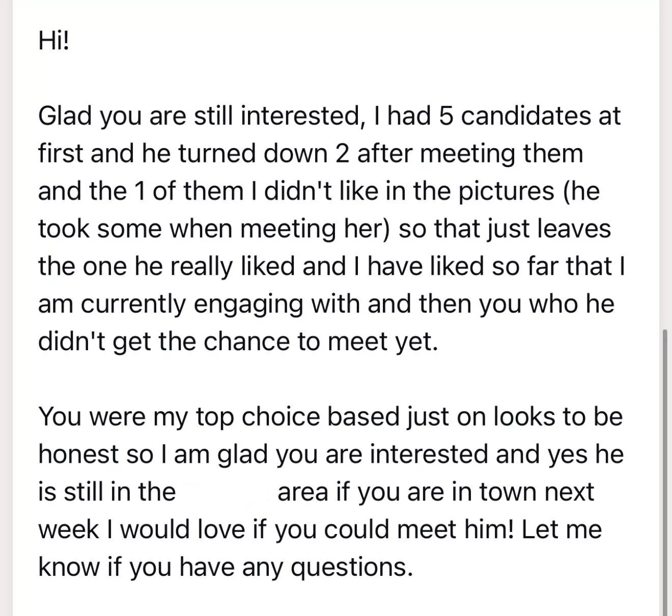Click the "Glad you are still interested" phrase

point(199,116)
